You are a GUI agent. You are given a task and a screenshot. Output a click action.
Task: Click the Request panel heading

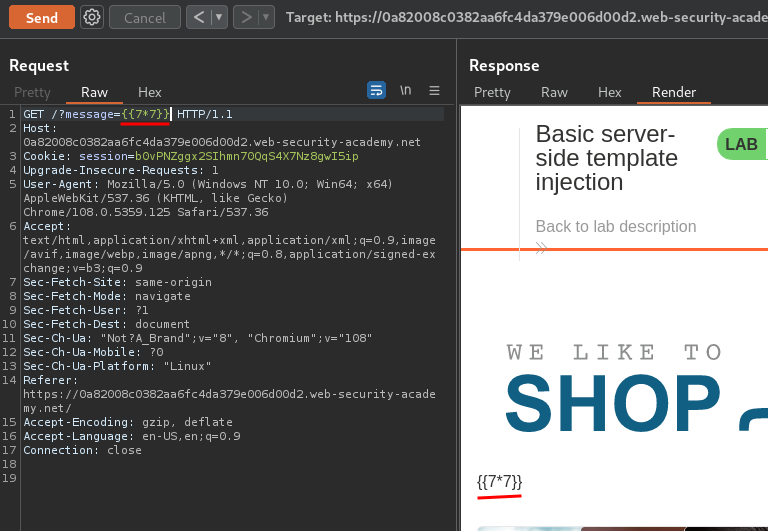click(x=39, y=66)
